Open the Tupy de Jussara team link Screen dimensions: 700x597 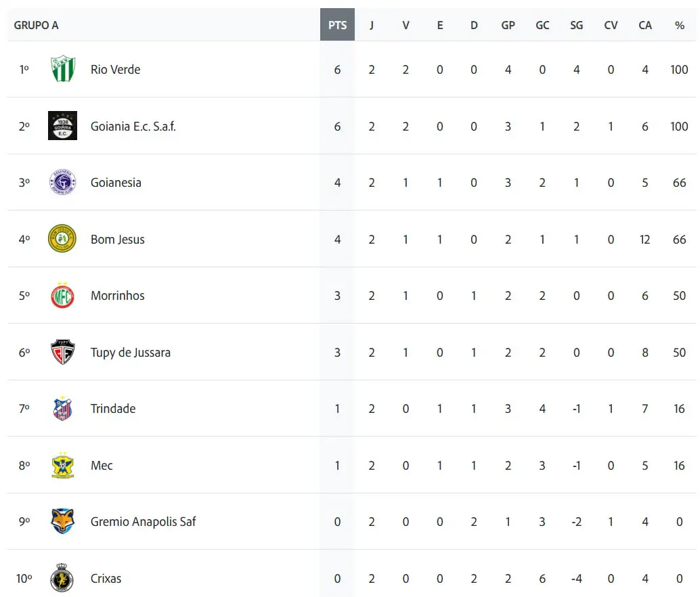(131, 353)
